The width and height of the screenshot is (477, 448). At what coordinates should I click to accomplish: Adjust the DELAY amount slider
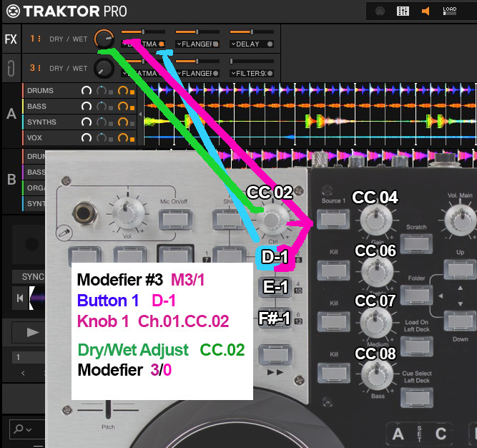[252, 31]
